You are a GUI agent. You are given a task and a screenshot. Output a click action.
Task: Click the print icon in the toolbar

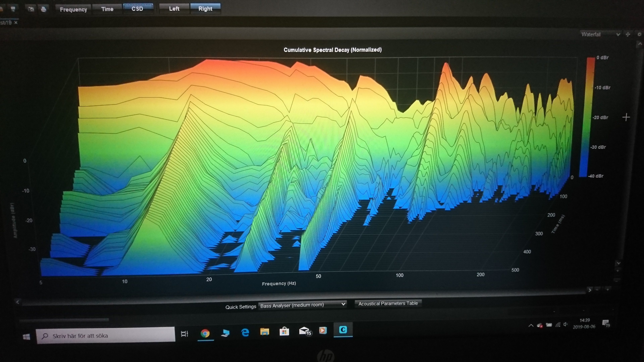point(43,9)
